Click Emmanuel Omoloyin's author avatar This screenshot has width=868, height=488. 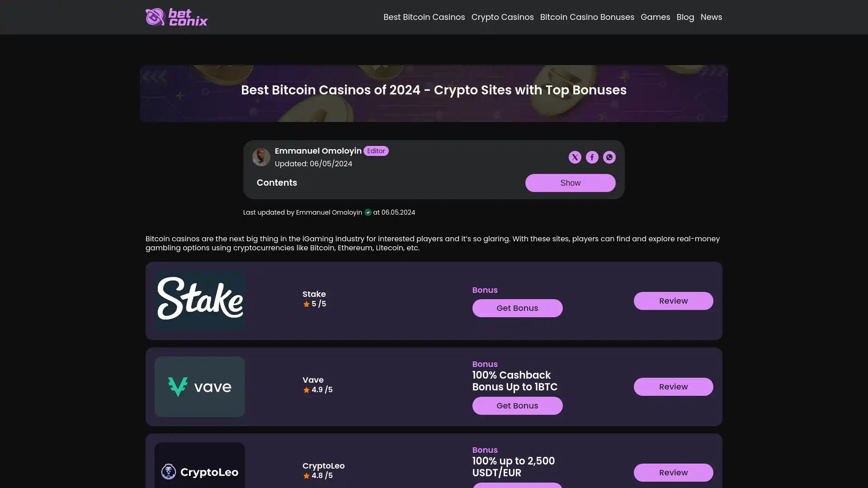(261, 157)
